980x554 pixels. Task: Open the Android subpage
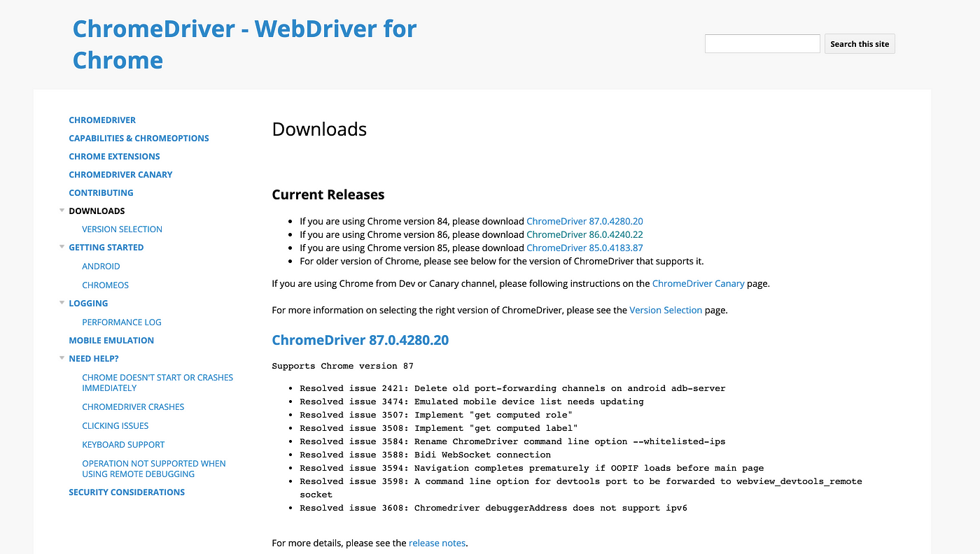point(101,267)
